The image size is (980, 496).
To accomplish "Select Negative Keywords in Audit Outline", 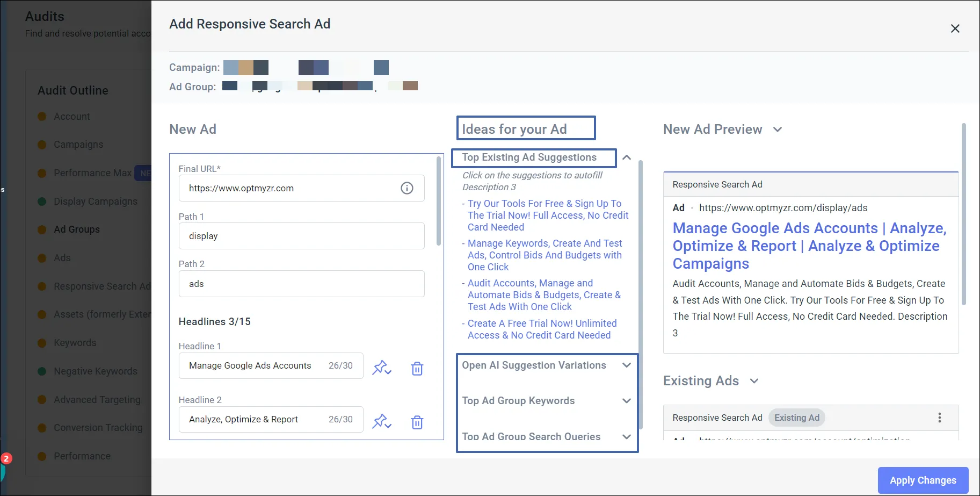I will coord(95,371).
